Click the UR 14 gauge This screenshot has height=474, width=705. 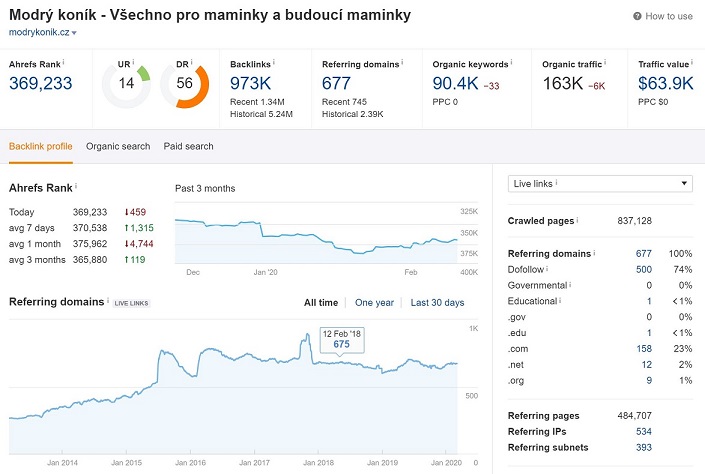[126, 85]
